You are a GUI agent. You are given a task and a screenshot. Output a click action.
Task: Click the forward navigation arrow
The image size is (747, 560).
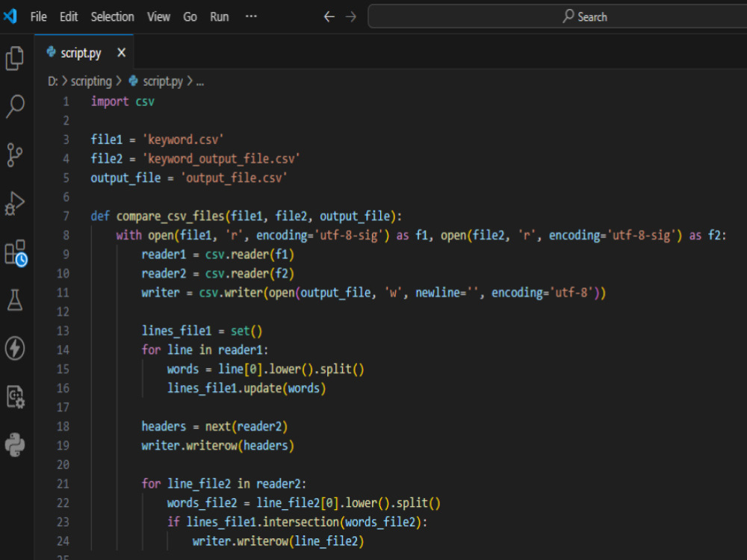pyautogui.click(x=350, y=16)
